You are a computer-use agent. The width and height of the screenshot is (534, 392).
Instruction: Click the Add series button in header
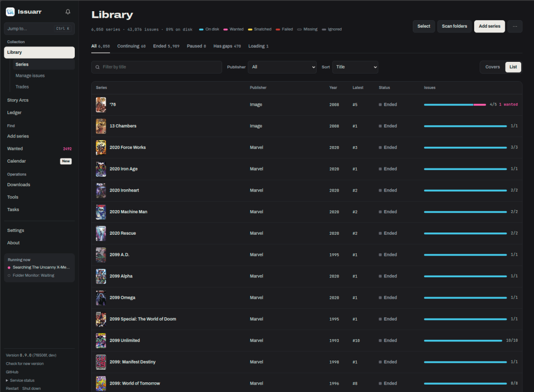click(489, 26)
